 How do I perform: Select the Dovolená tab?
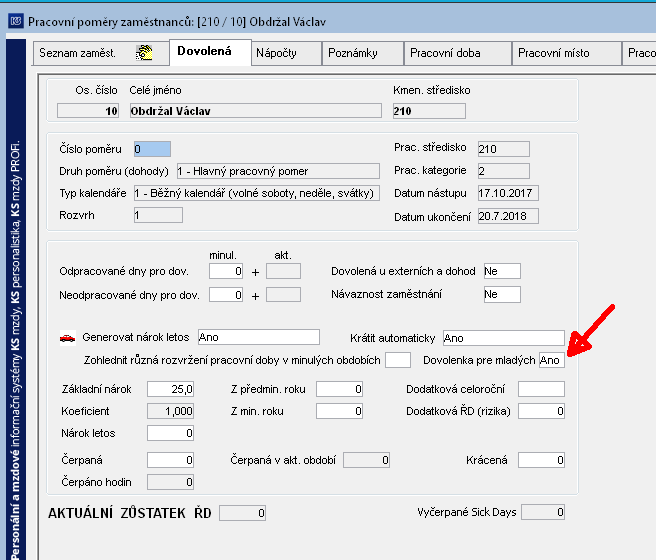[210, 52]
